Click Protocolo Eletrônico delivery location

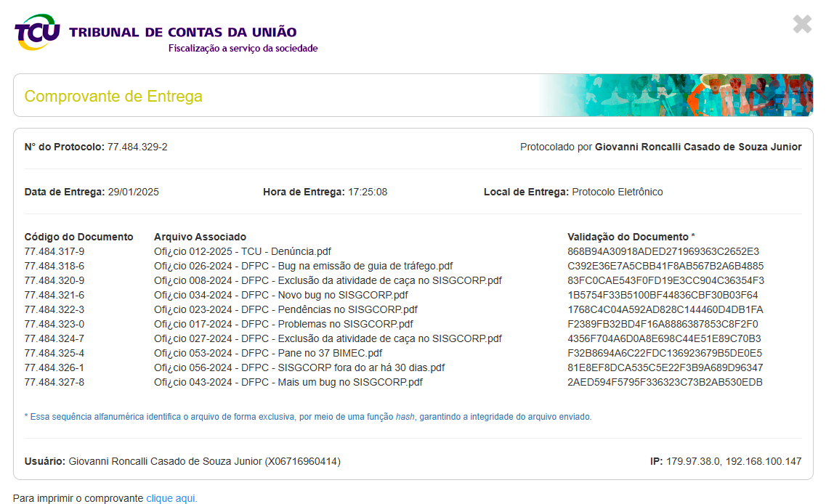618,192
